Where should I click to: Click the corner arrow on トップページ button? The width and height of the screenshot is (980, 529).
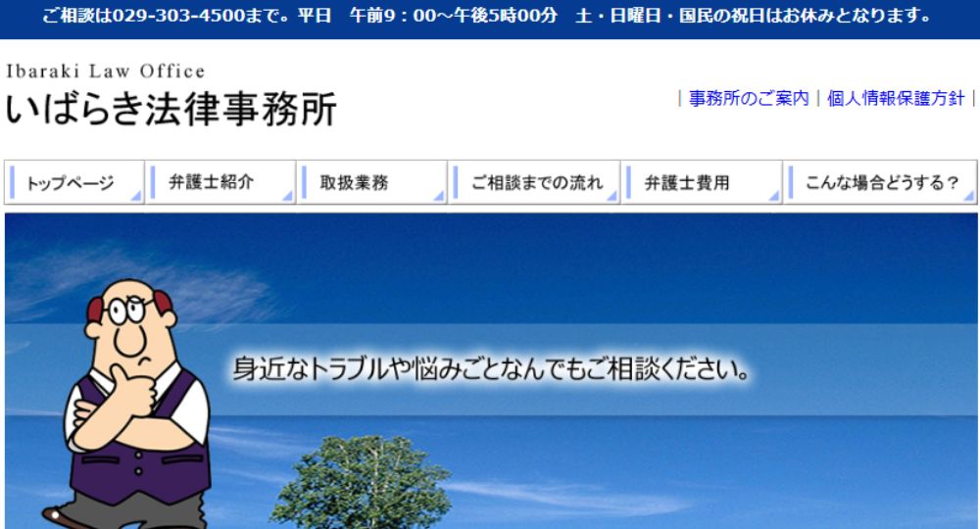pyautogui.click(x=136, y=197)
